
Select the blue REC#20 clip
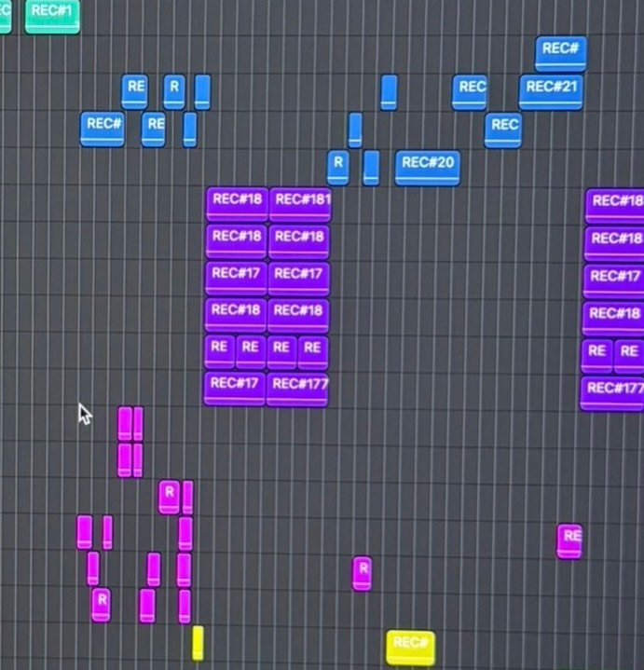(x=427, y=168)
